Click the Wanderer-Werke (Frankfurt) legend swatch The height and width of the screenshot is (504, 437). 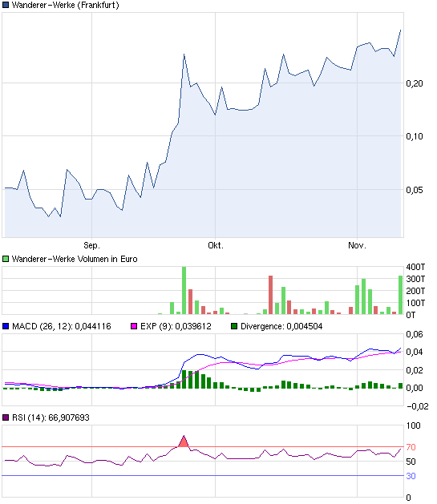pos(6,5)
